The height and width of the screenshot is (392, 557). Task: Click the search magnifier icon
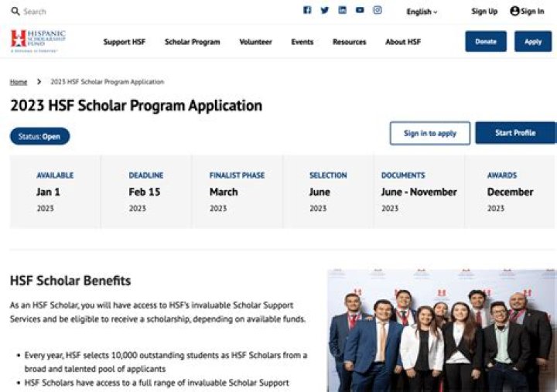coord(15,12)
